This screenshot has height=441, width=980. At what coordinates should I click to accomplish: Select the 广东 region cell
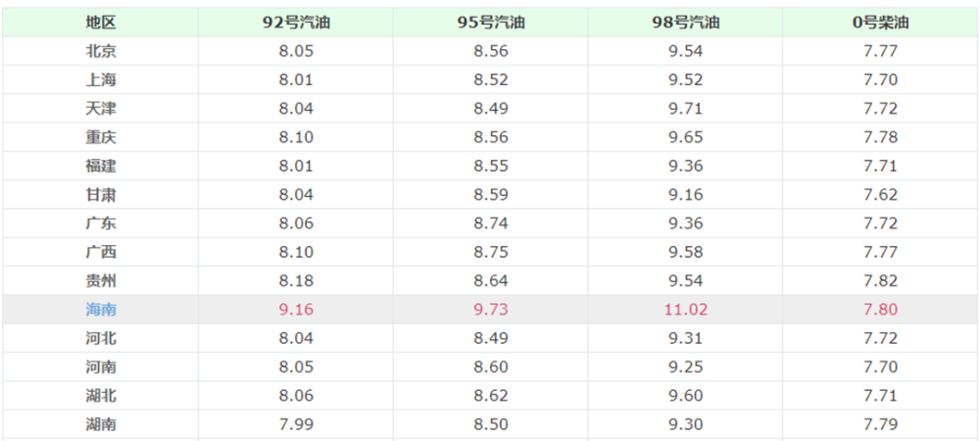tap(101, 223)
